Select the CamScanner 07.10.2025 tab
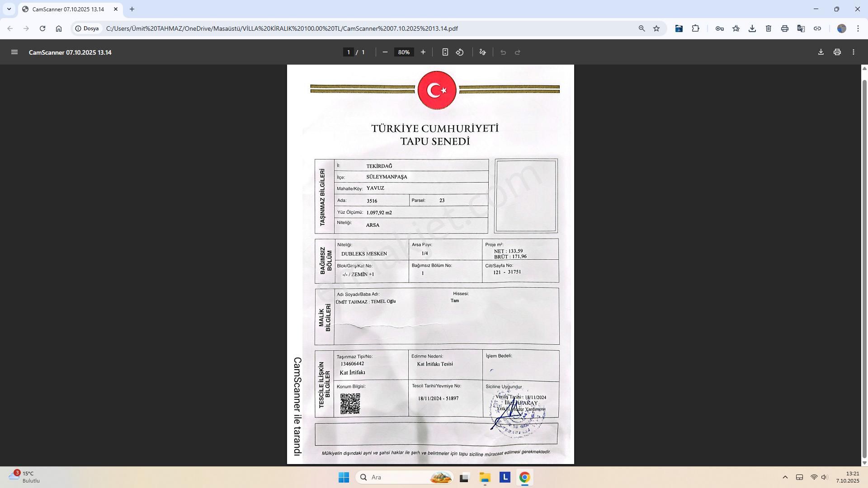The height and width of the screenshot is (488, 868). click(x=68, y=9)
